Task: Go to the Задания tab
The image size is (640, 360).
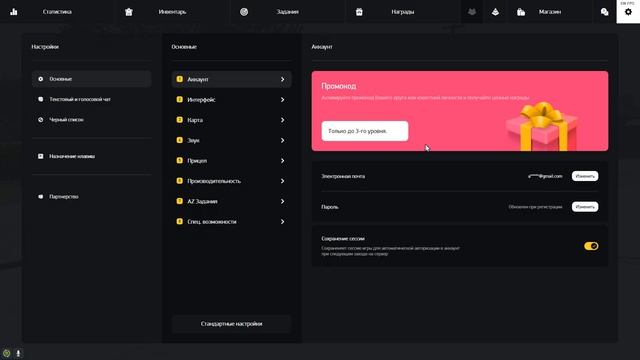Action: tap(288, 12)
